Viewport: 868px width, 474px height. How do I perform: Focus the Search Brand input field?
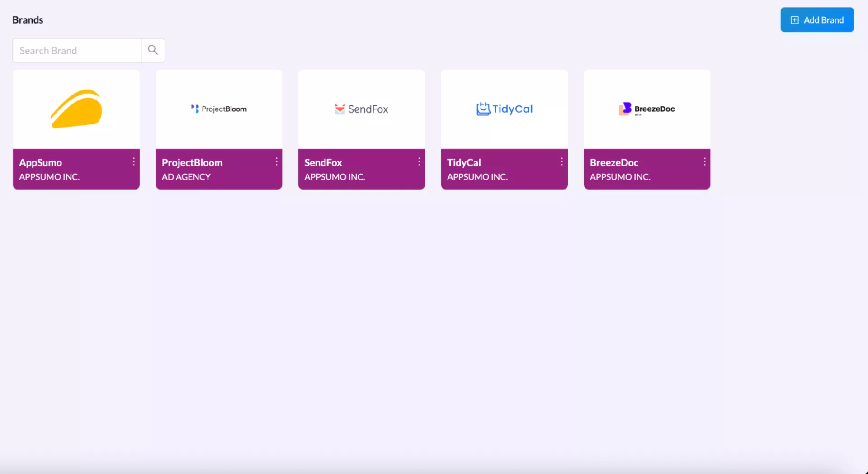pos(77,51)
